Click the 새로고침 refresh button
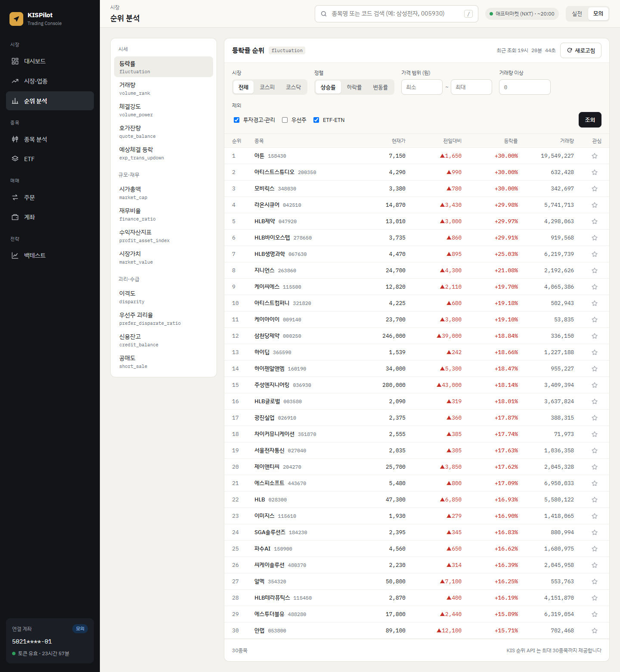 [581, 50]
